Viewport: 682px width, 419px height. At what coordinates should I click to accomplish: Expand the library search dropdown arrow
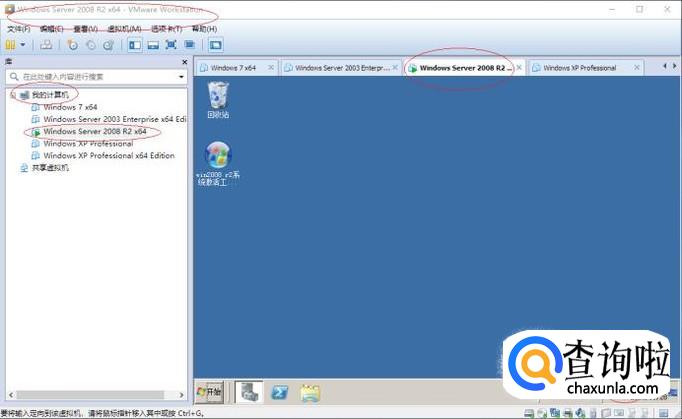(181, 77)
